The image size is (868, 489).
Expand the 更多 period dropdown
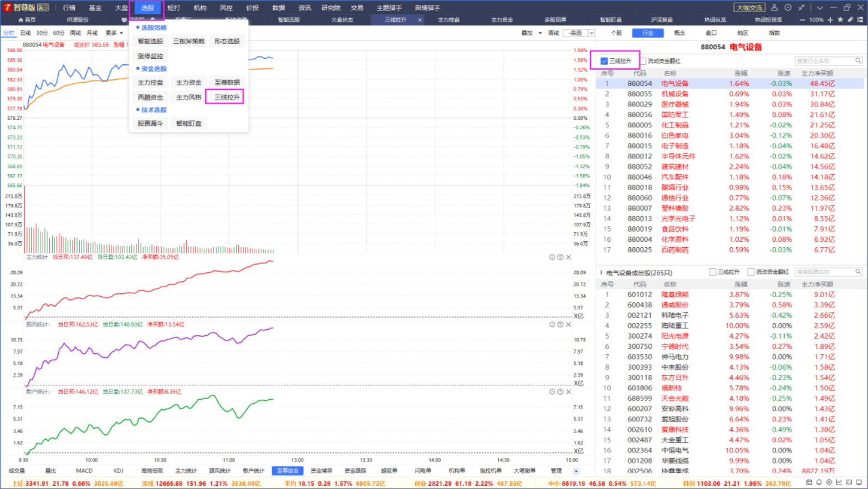point(114,33)
